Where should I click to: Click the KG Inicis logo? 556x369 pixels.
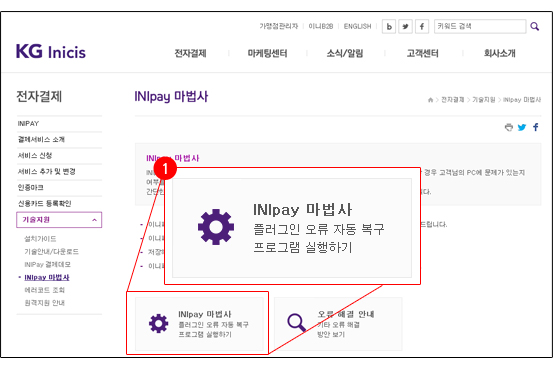point(51,52)
